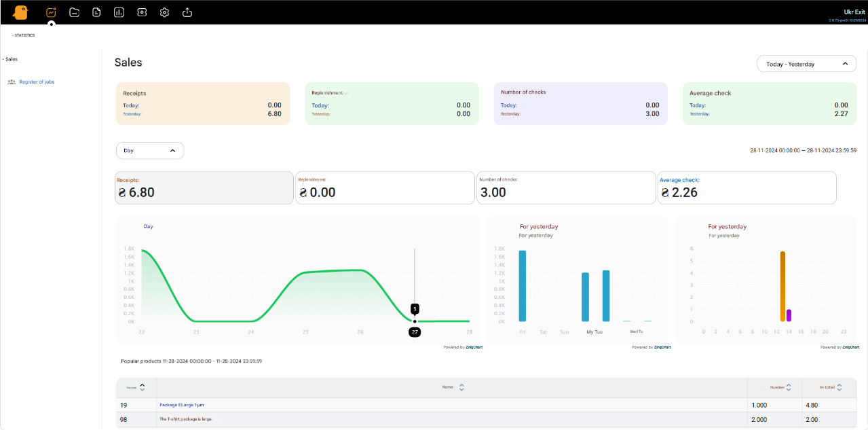Select the Average check summary tile

[747, 187]
